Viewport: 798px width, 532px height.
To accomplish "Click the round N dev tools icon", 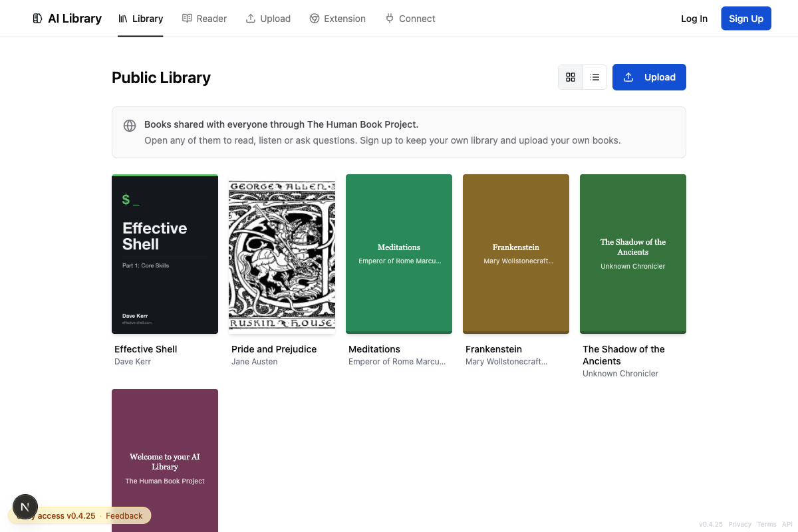I will coord(25,507).
